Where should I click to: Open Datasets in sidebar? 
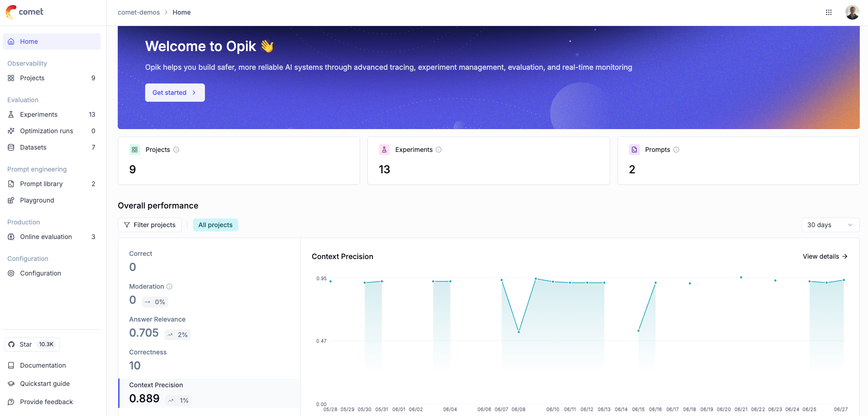pyautogui.click(x=52, y=147)
